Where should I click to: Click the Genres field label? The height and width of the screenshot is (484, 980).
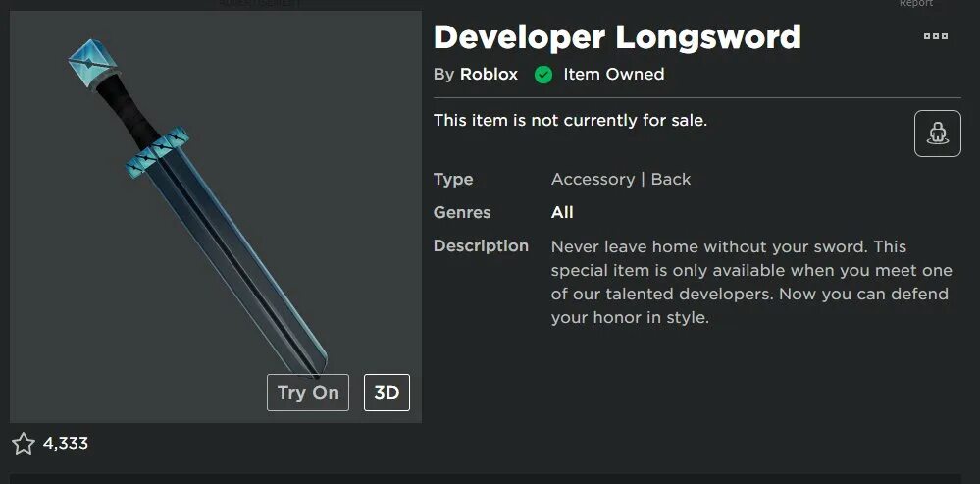[x=462, y=213]
